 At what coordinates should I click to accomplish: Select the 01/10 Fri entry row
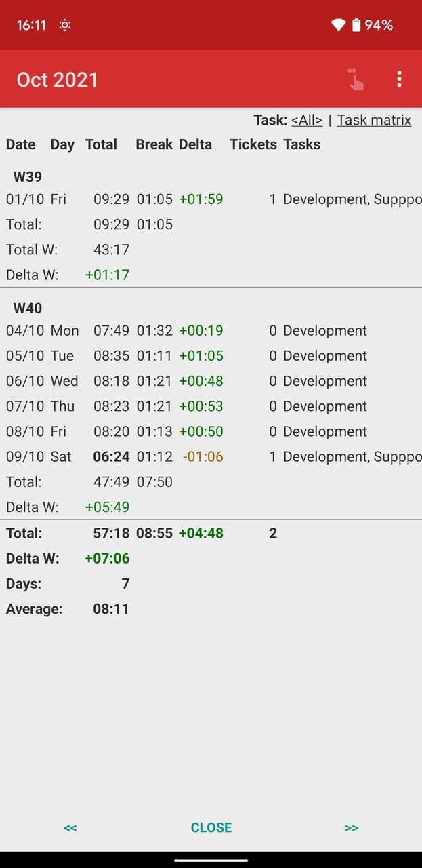coord(203,199)
